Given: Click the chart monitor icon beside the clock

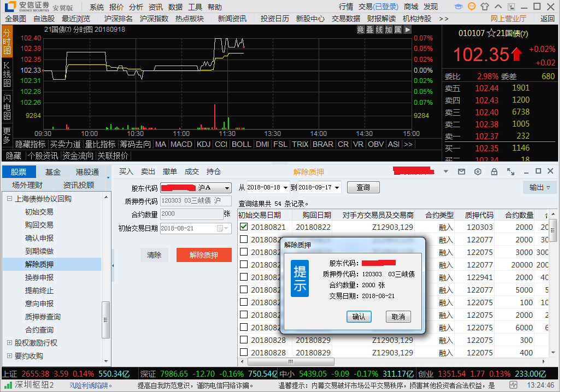Looking at the screenshot, I should pyautogui.click(x=513, y=385).
